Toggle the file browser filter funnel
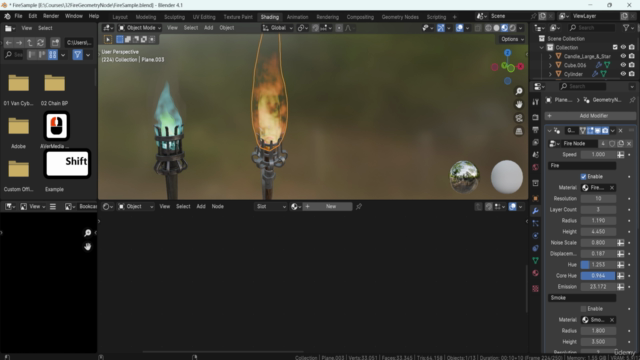The width and height of the screenshot is (640, 360). click(77, 55)
